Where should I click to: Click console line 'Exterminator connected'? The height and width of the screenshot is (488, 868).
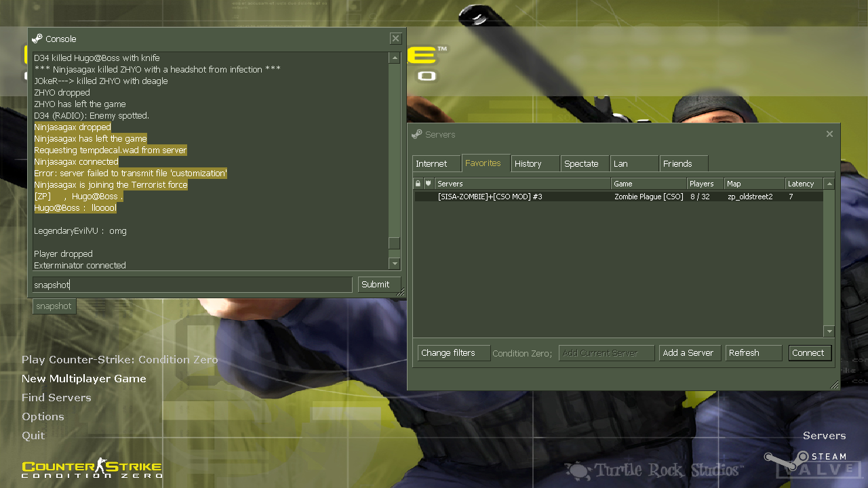click(80, 266)
